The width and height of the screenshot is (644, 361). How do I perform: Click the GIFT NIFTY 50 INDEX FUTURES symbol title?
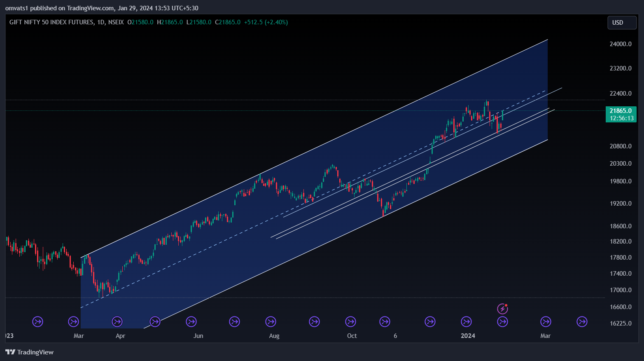(51, 22)
